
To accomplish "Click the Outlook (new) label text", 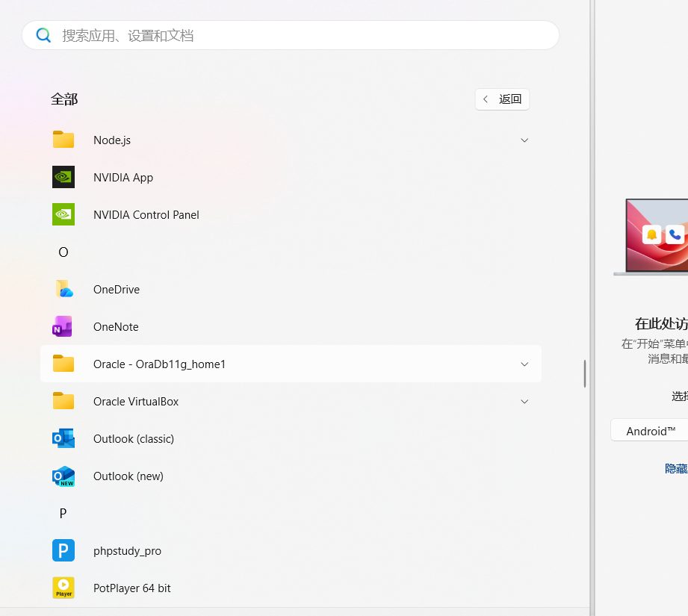I will pyautogui.click(x=128, y=476).
